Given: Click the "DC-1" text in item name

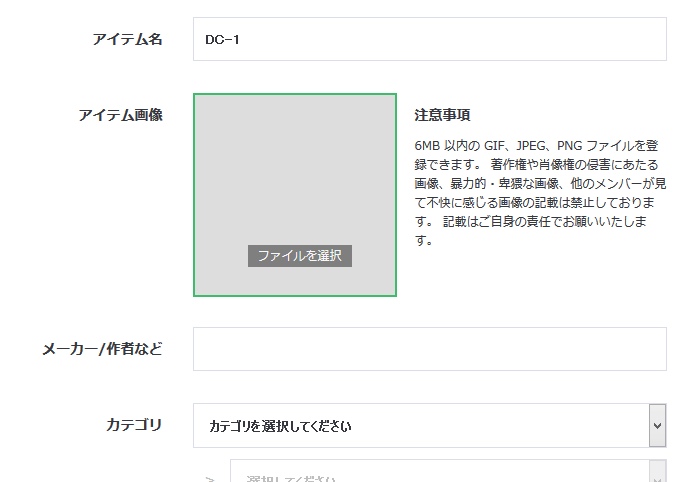Looking at the screenshot, I should pos(222,40).
